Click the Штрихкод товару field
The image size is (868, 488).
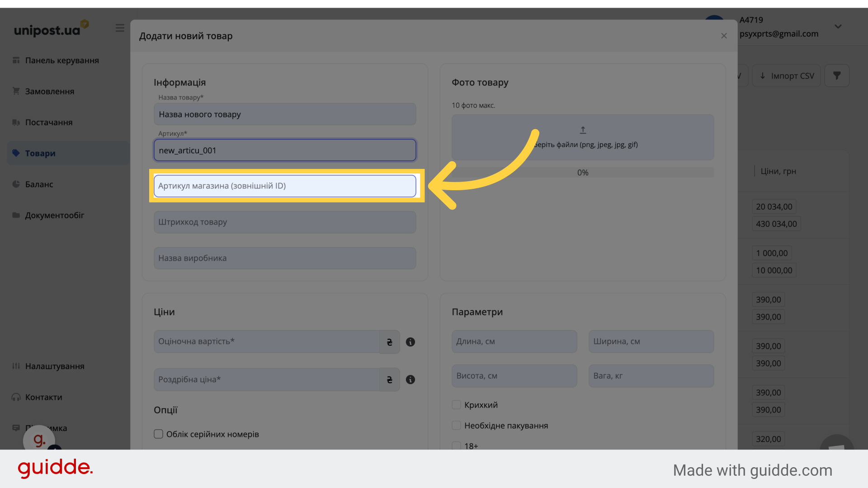click(x=285, y=222)
